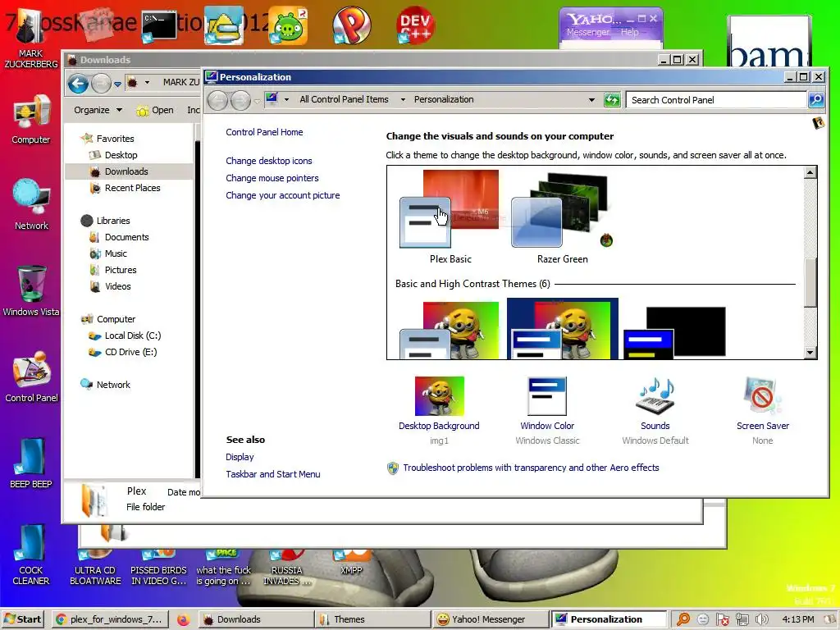Select Desktop under Favorites in Downloads
The height and width of the screenshot is (630, 840).
click(x=121, y=155)
